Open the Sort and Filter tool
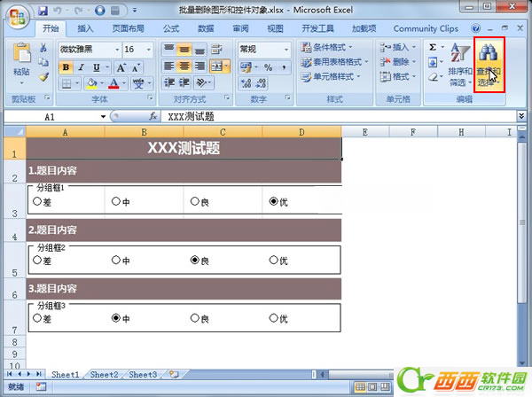Viewport: 532px width, 397px height. (459, 62)
